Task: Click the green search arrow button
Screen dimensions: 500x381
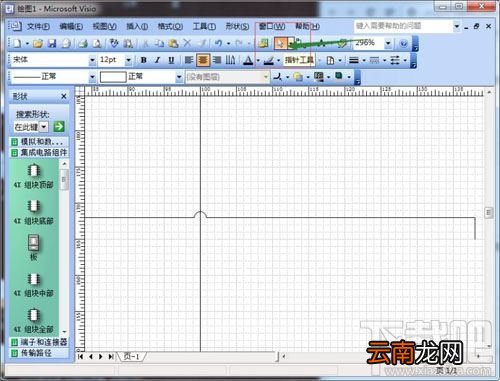Action: tap(59, 126)
